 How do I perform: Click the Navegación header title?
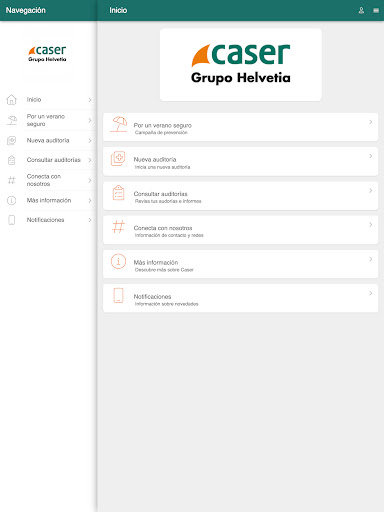coord(26,10)
